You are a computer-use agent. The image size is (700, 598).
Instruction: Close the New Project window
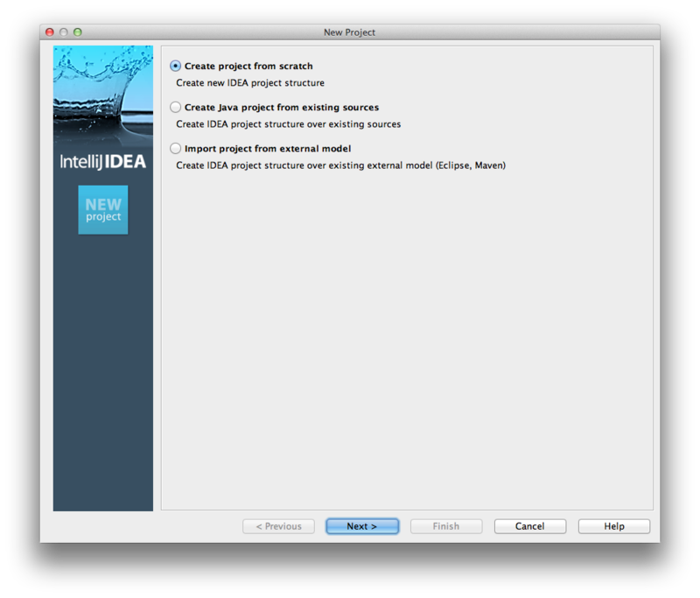click(50, 32)
